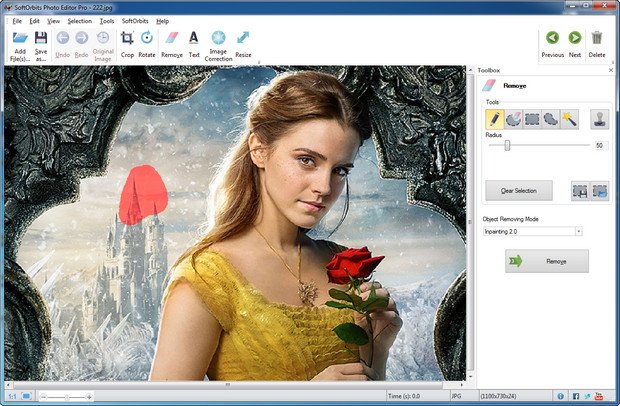Open the View menu
620x406 pixels.
tap(53, 21)
